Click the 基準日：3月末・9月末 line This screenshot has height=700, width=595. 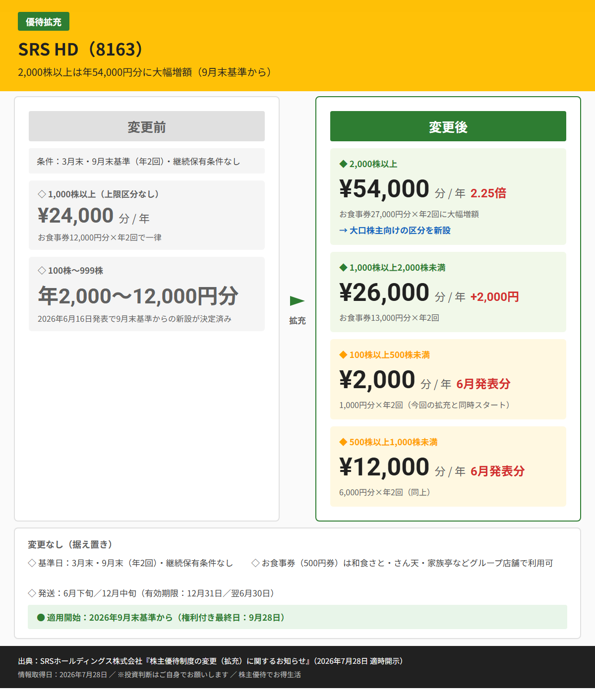coord(130,563)
